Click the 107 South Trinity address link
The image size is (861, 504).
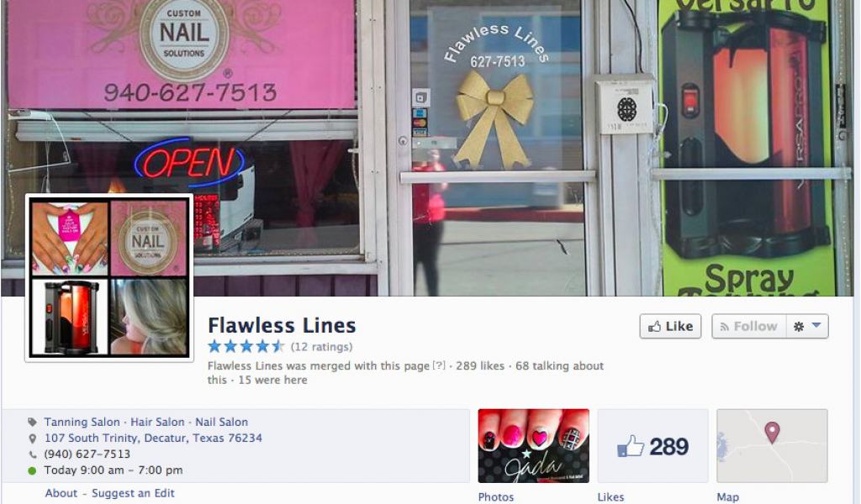pos(153,438)
